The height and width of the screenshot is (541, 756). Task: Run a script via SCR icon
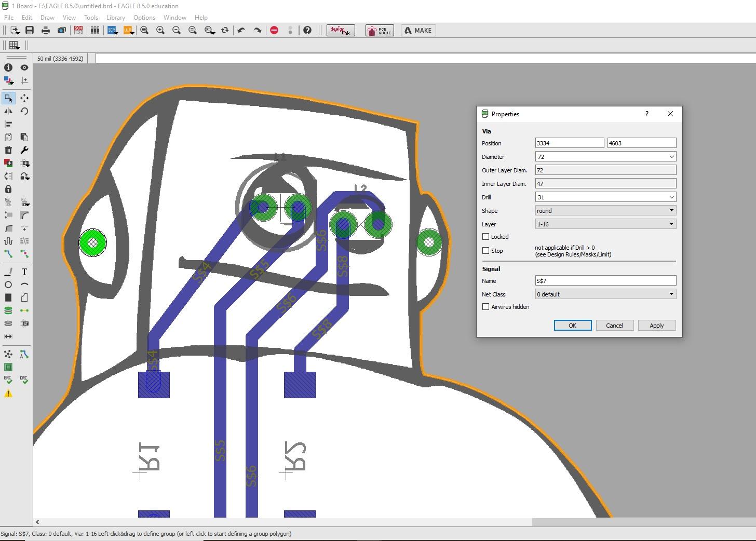(112, 30)
